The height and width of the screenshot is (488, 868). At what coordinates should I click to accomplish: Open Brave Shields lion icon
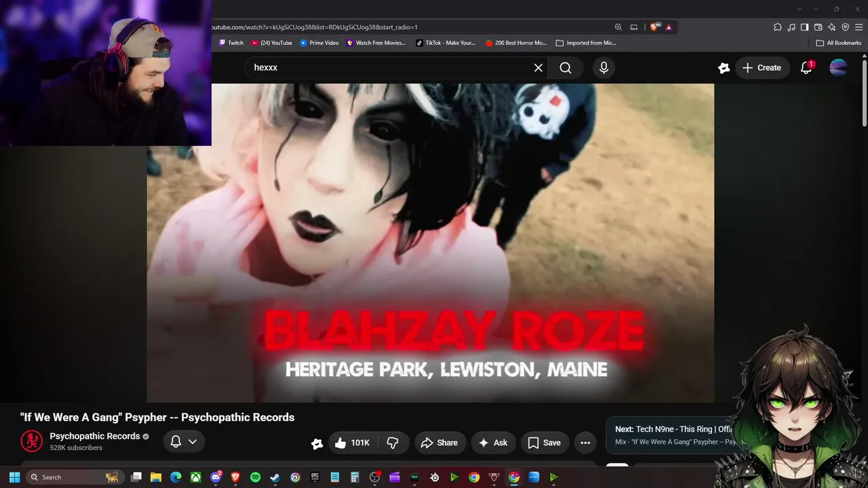coord(654,27)
